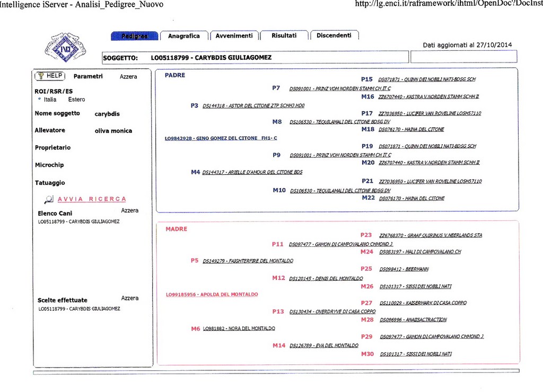The image size is (543, 392).
Task: Open M28 ANAIISACTRACTION link
Action: 413,319
